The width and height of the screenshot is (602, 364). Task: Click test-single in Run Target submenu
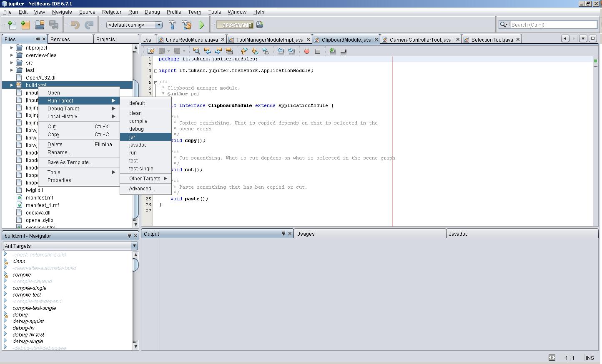145,168
